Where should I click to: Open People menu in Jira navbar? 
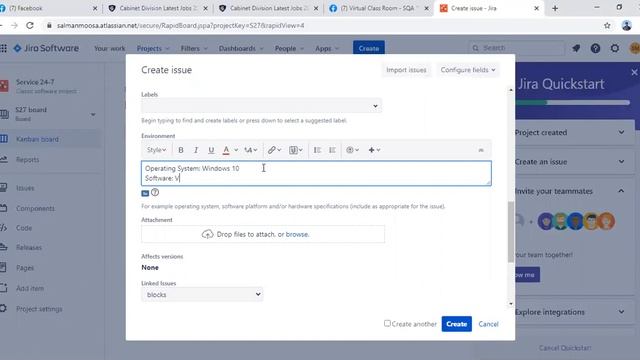pos(289,48)
